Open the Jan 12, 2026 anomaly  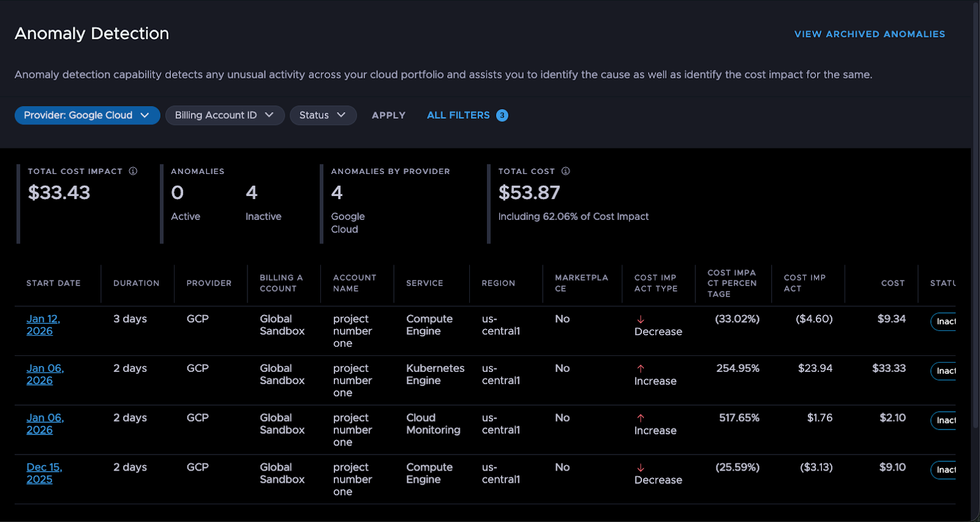[43, 325]
